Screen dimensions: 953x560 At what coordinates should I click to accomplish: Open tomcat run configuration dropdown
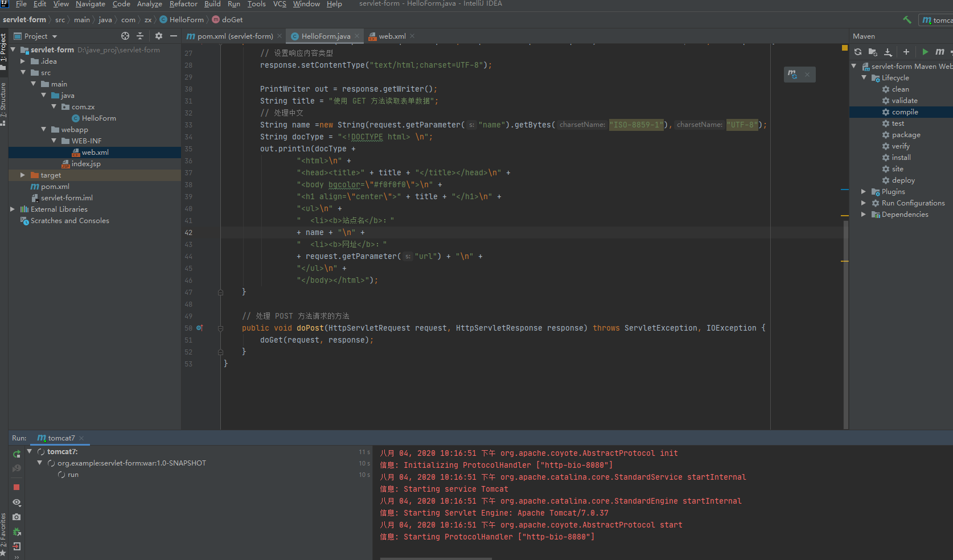pos(936,20)
